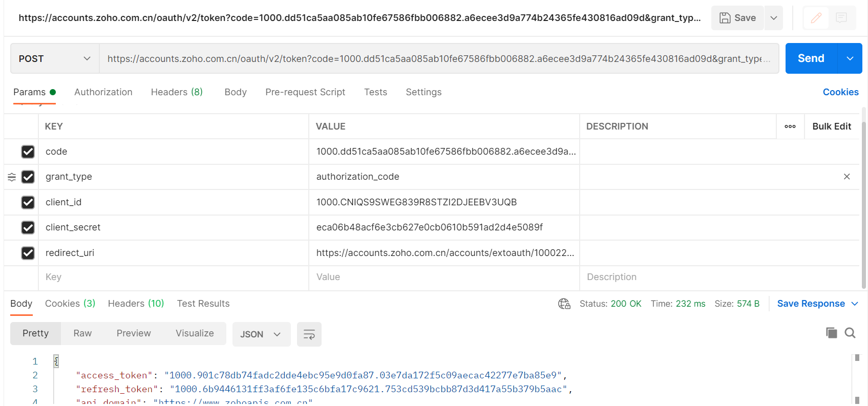
Task: Open the comments icon
Action: (x=841, y=18)
